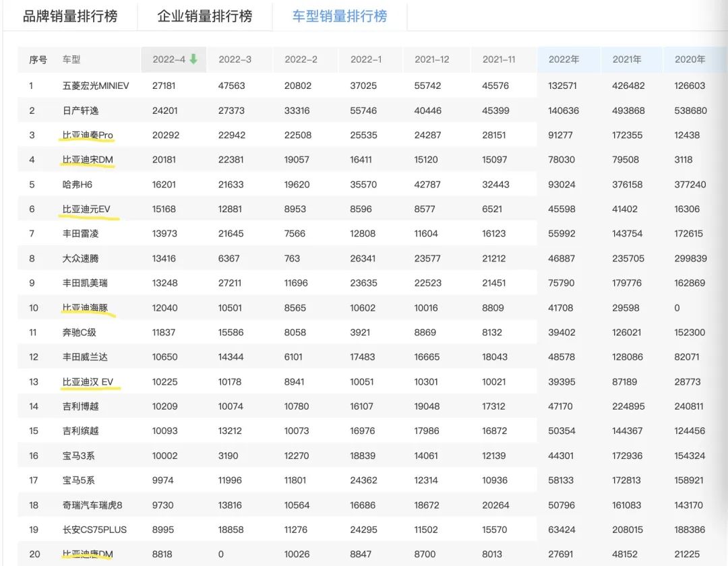This screenshot has width=728, height=566.
Task: Click the 2021年 column header
Action: coord(627,59)
